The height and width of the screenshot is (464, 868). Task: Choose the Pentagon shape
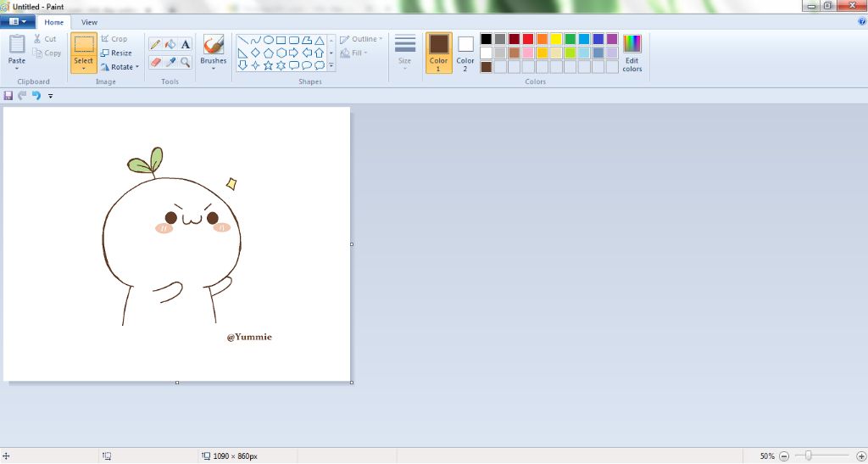point(269,53)
